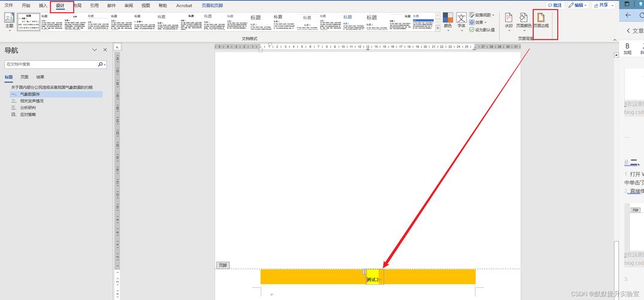This screenshot has width=644, height=300.
Task: Select the 相关发声情况 heading in navigation
Action: click(x=32, y=101)
